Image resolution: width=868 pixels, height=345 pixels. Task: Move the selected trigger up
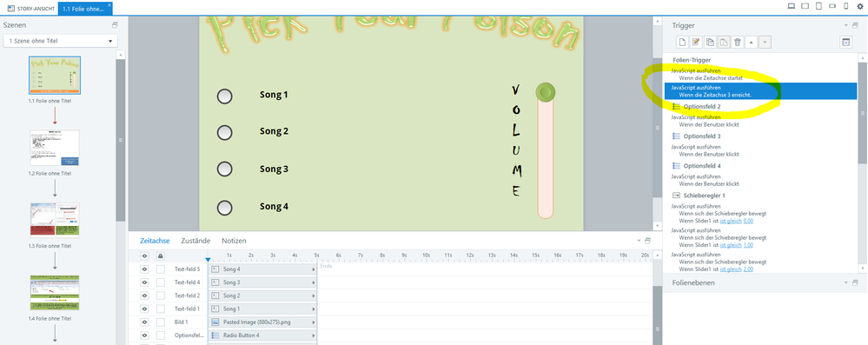(x=752, y=42)
